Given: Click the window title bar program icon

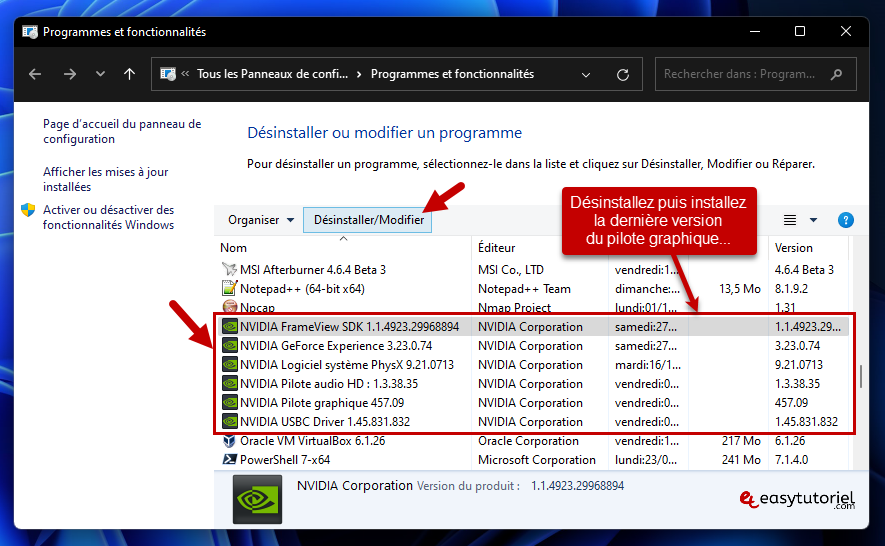Looking at the screenshot, I should [x=30, y=32].
